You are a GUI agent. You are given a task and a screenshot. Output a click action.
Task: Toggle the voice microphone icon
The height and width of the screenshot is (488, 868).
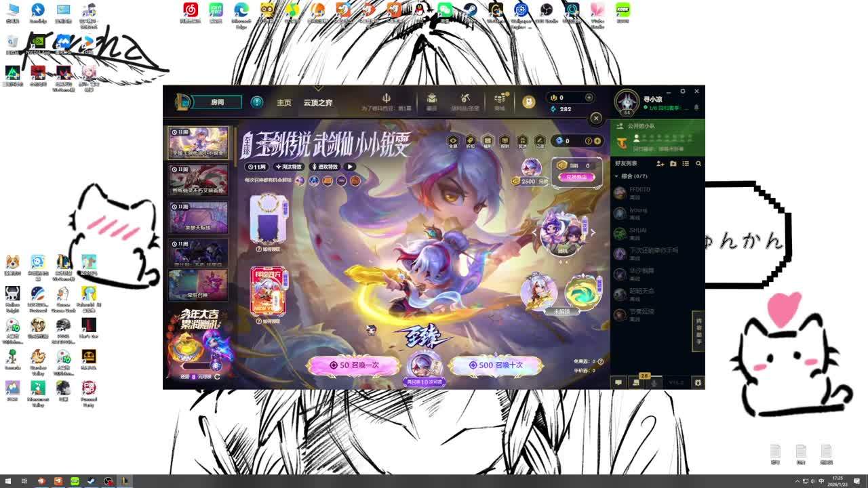[654, 382]
